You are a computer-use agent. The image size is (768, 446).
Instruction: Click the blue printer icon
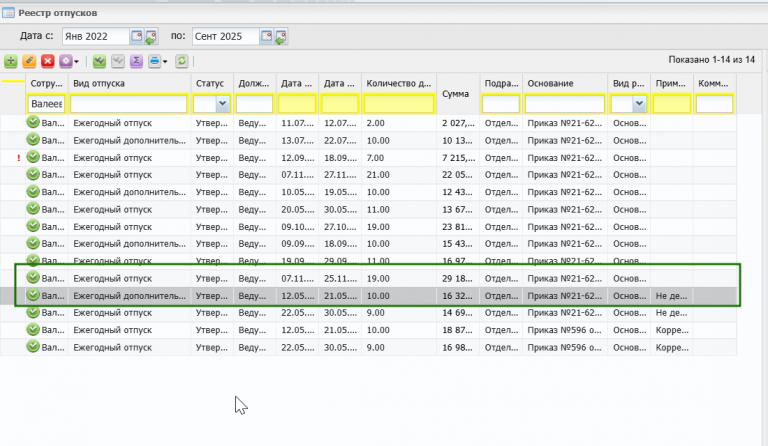(154, 61)
